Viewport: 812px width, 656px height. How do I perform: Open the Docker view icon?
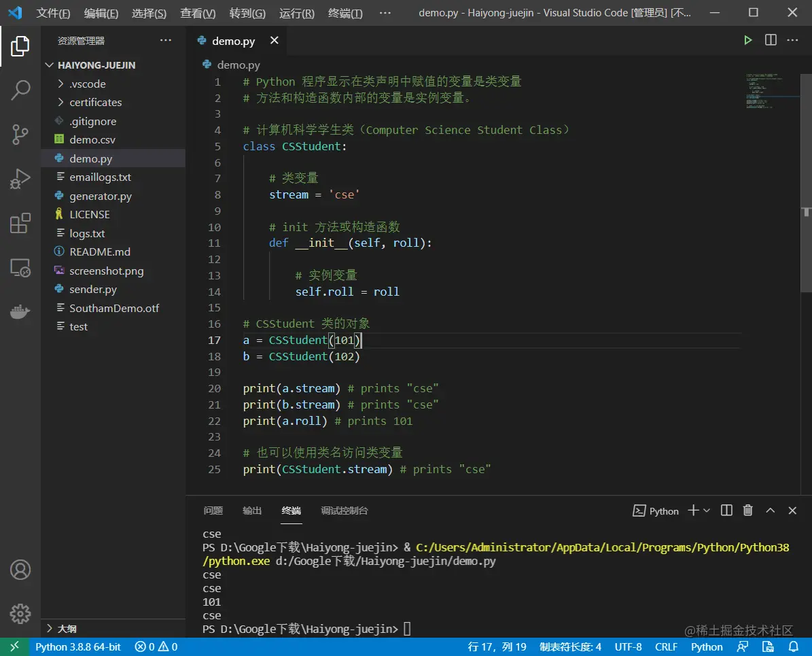pyautogui.click(x=20, y=311)
